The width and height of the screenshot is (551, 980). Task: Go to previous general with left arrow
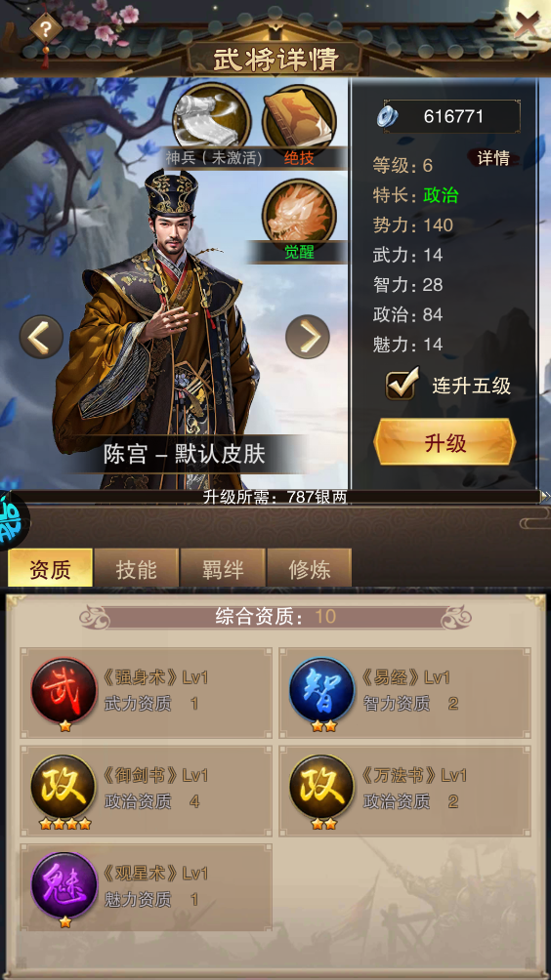[41, 337]
